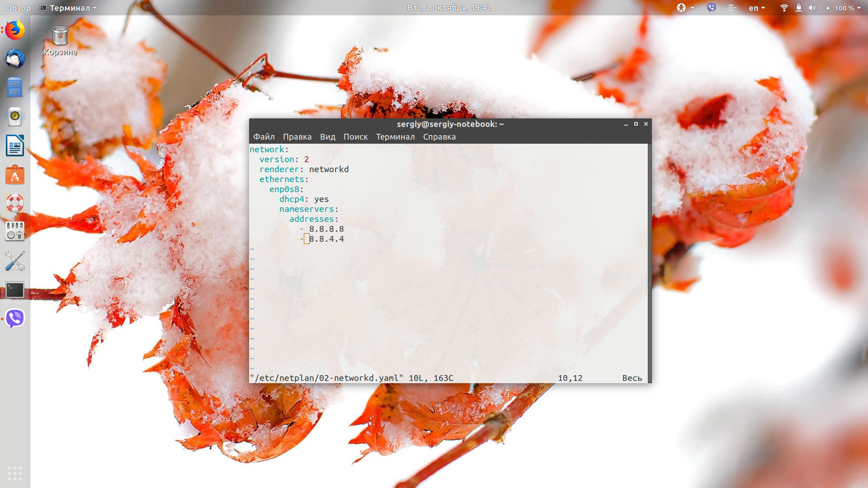Viewport: 868px width, 488px height.
Task: Open the Поиск menu in terminal
Action: 355,137
